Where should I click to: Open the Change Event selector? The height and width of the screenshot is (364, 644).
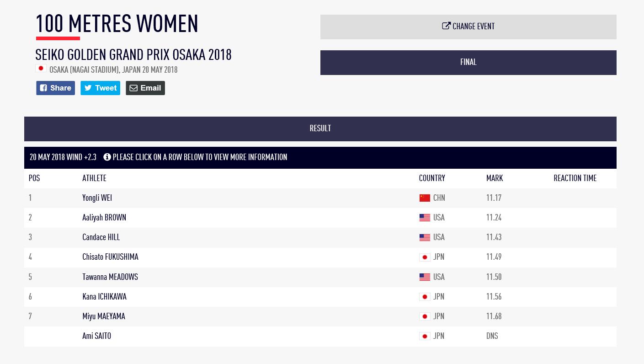tap(468, 27)
